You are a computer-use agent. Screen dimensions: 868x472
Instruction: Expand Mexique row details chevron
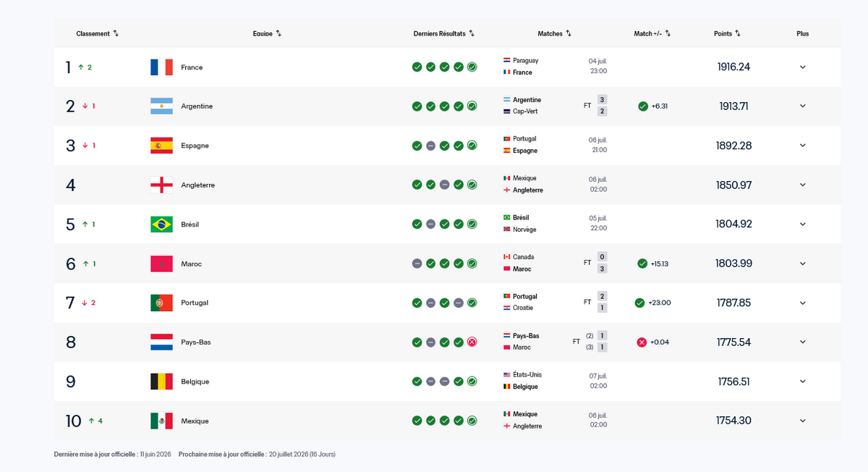click(802, 421)
